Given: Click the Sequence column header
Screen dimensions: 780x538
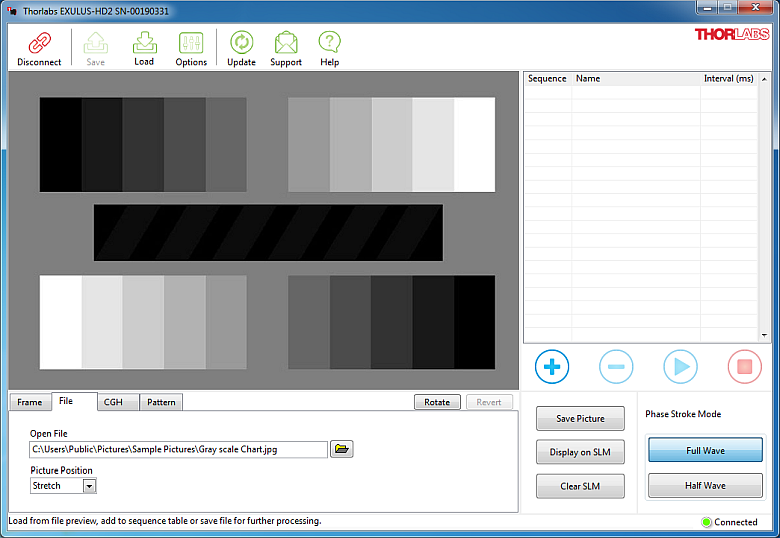Looking at the screenshot, I should click(x=547, y=79).
